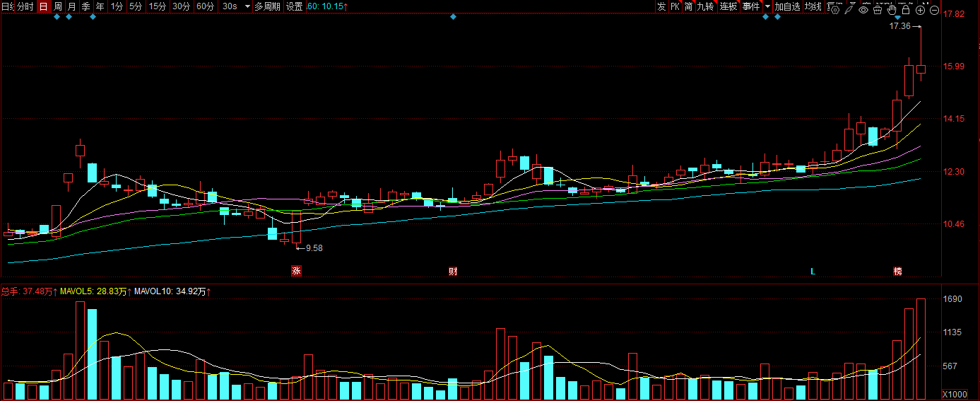
Task: Select the 年 yearly period tab
Action: click(x=100, y=6)
